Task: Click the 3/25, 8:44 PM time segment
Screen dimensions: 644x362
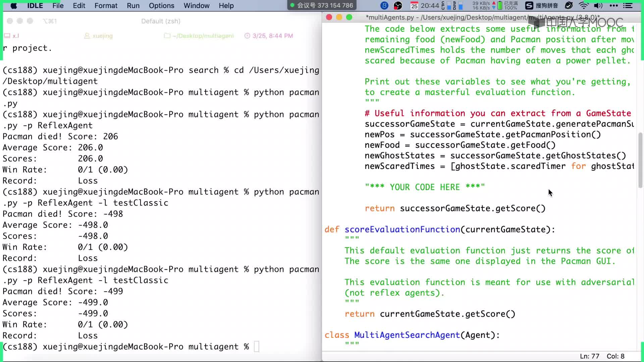Action: click(x=269, y=36)
